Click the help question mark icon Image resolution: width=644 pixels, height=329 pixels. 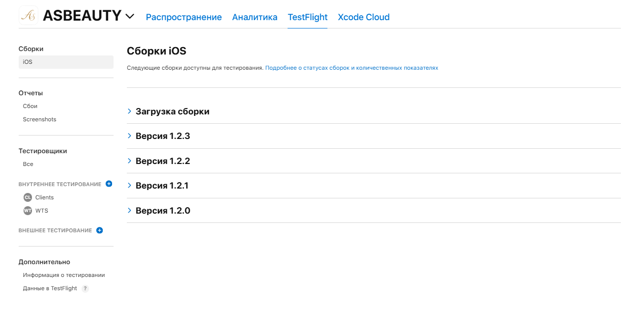pyautogui.click(x=85, y=289)
